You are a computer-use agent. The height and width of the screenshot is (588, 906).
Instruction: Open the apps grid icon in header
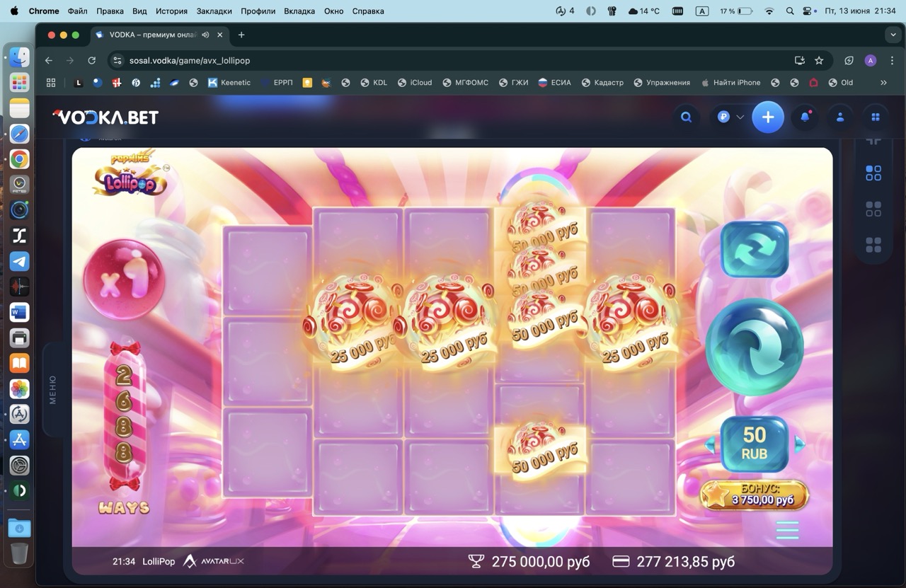coord(876,117)
